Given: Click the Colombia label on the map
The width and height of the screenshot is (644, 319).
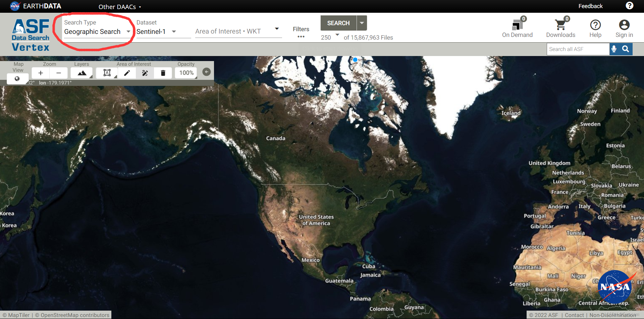Looking at the screenshot, I should tap(381, 309).
